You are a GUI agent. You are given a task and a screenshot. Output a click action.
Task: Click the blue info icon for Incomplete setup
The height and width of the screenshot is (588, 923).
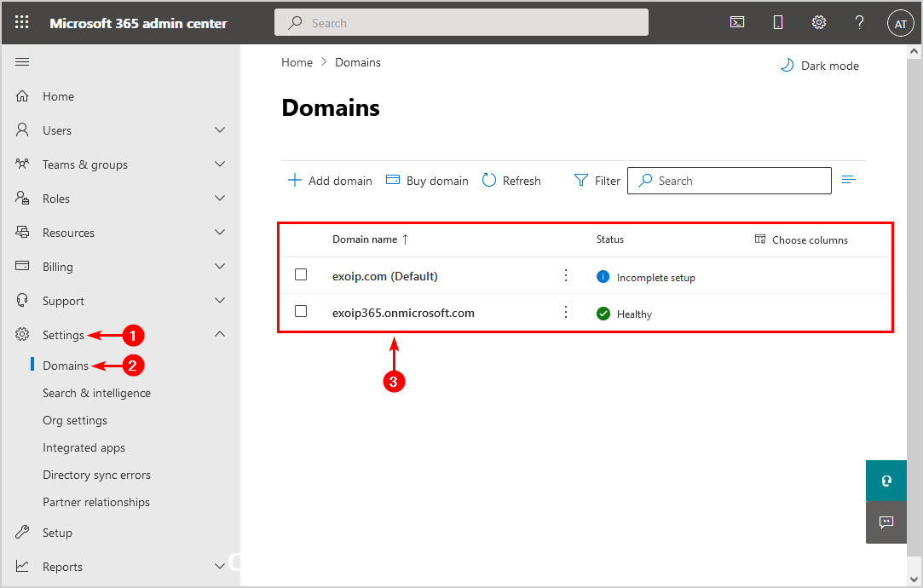click(x=603, y=277)
